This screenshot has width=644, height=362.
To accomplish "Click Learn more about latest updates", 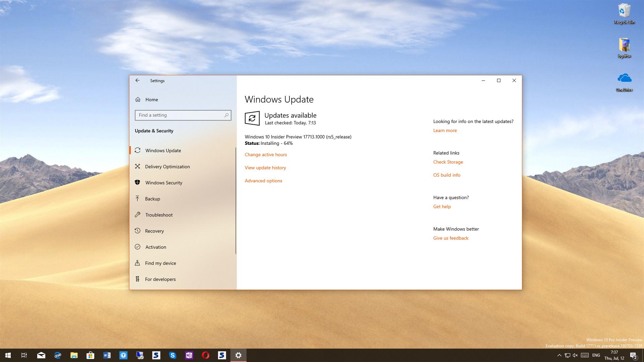I will (x=445, y=130).
